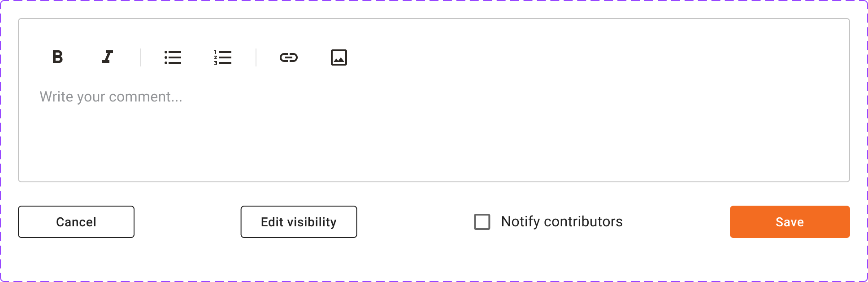Viewport: 868px width, 282px height.
Task: Activate the link insertion tool
Action: [x=289, y=57]
